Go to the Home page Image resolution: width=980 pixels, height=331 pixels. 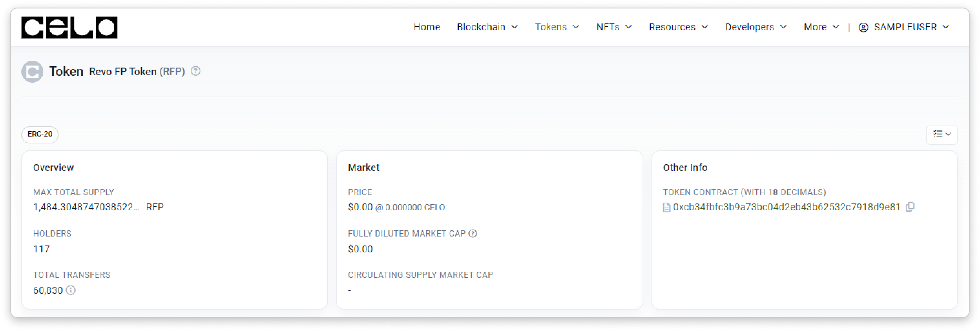pos(426,27)
